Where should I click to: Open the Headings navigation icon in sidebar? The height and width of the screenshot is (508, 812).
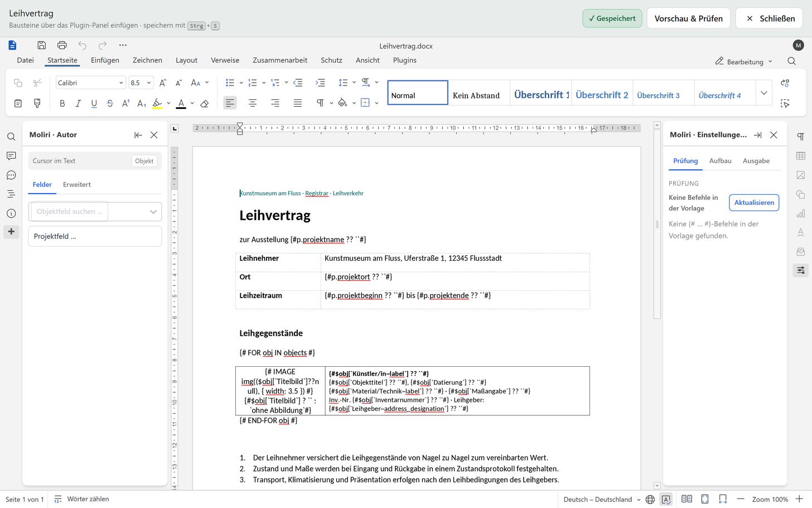11,194
